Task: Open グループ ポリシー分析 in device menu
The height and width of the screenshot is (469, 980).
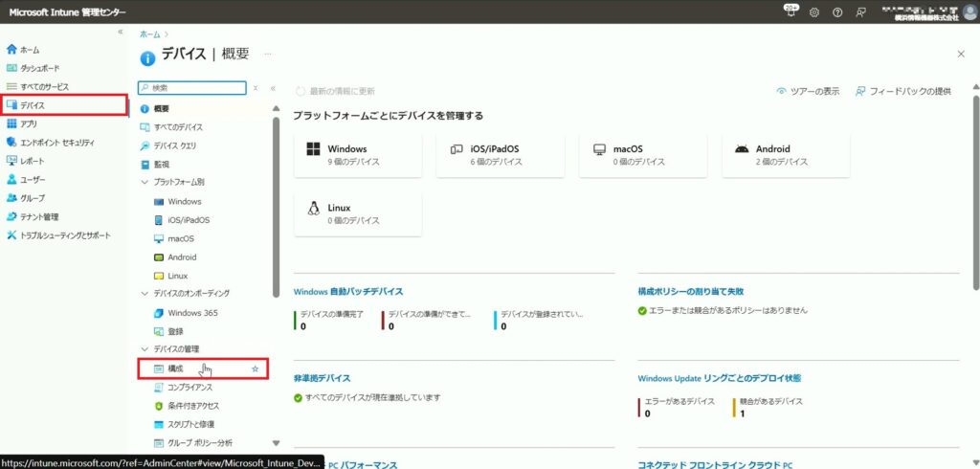Action: click(193, 443)
